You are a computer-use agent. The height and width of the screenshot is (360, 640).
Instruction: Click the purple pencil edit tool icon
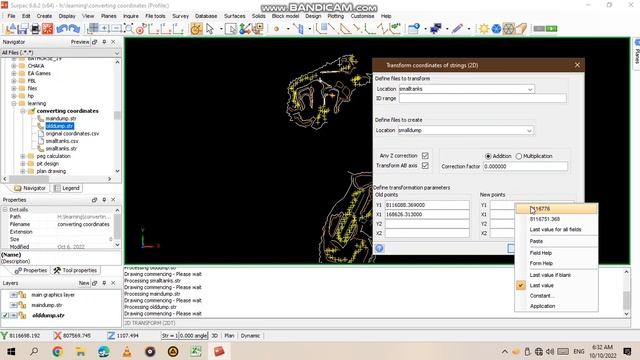[x=457, y=29]
